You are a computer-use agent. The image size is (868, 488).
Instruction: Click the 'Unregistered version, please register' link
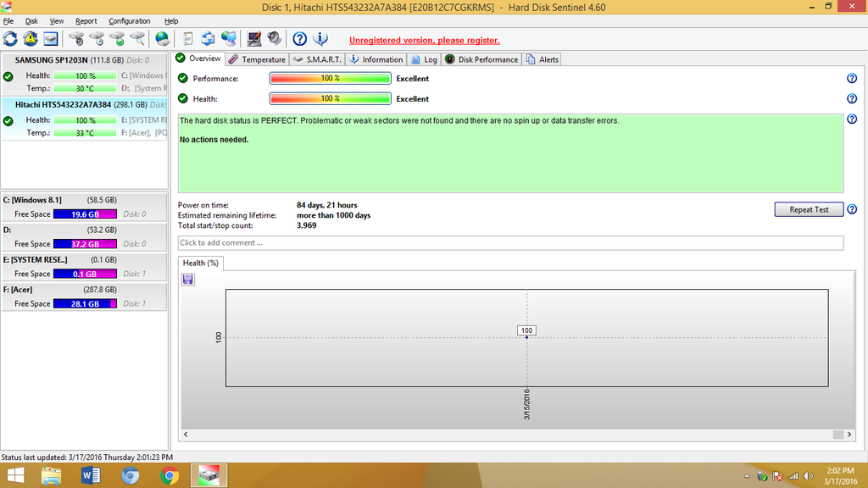[424, 40]
